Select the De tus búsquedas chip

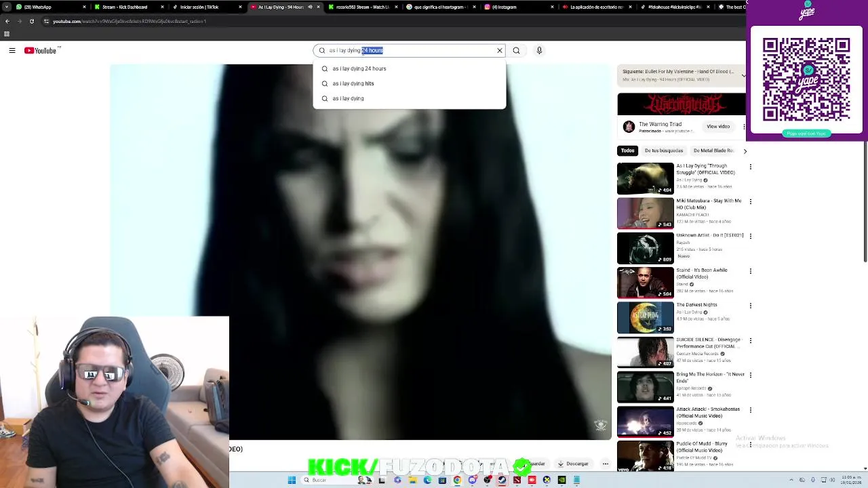(663, 150)
